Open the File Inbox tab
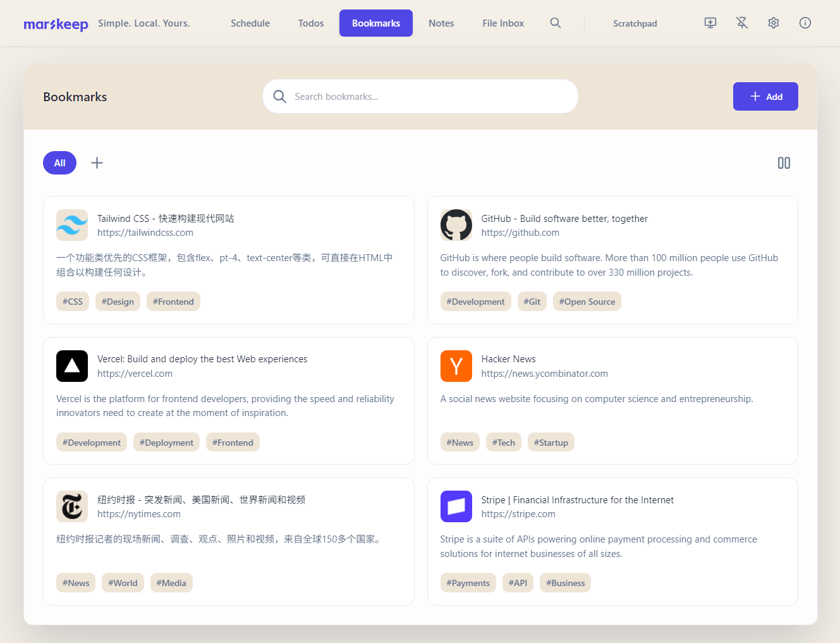 503,23
